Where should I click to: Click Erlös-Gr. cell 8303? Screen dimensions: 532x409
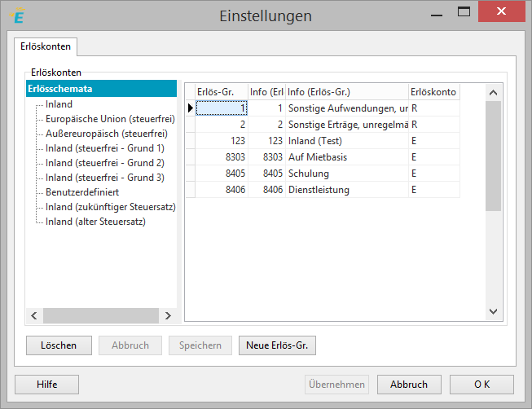(222, 157)
